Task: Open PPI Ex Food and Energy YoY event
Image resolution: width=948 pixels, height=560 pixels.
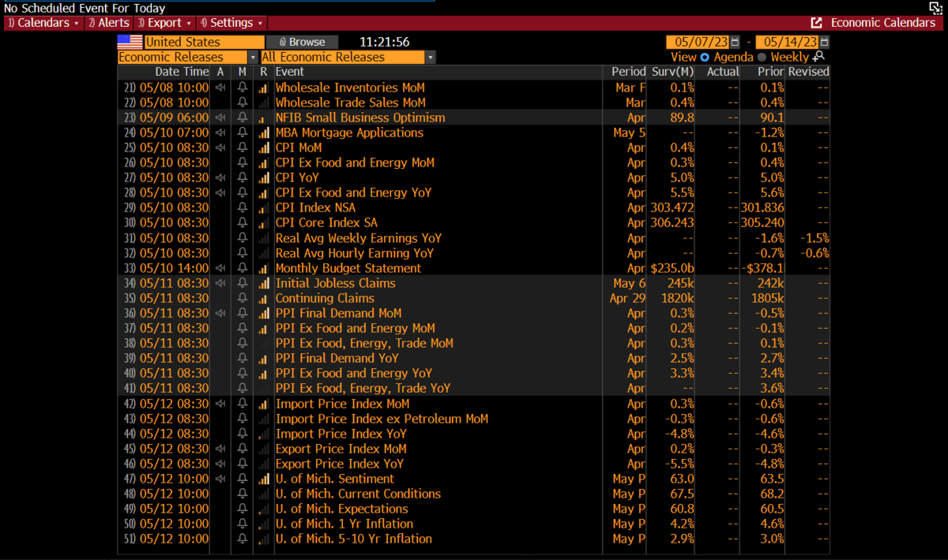Action: coord(353,373)
